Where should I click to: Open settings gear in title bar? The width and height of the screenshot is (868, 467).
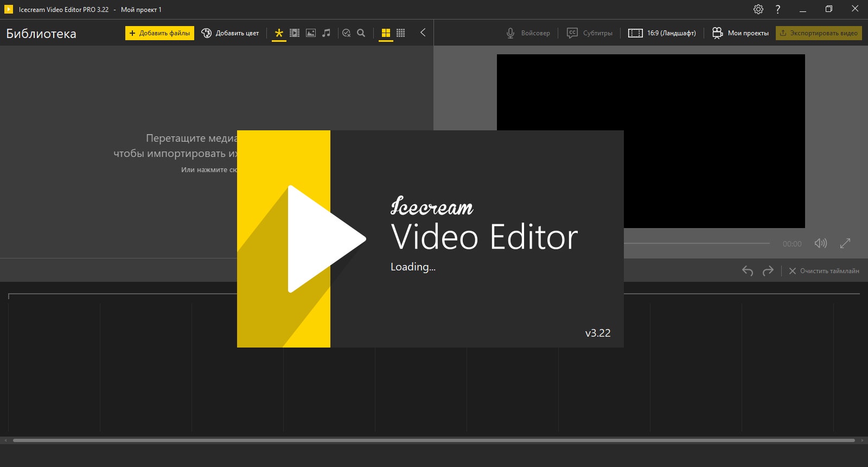(x=758, y=9)
